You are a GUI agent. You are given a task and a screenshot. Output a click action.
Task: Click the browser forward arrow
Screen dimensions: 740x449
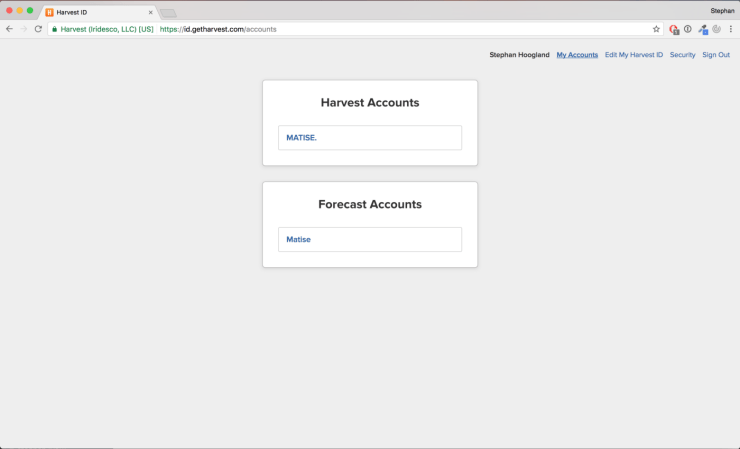click(x=24, y=29)
